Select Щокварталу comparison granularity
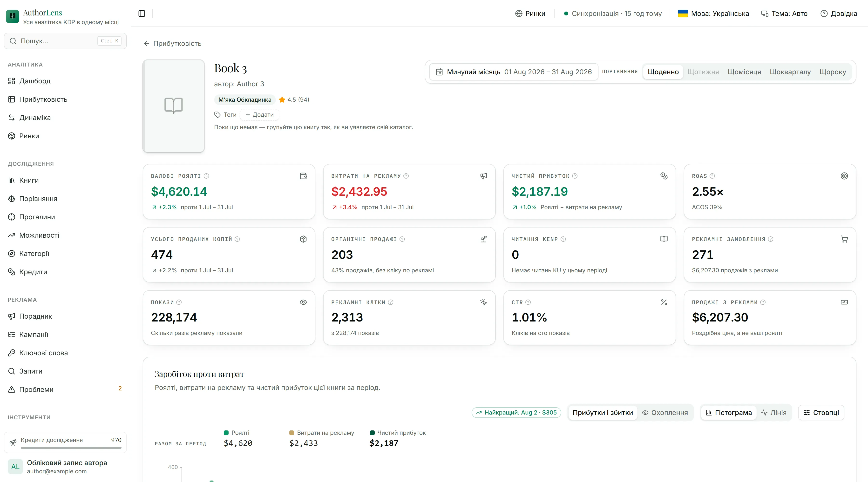 [x=790, y=72]
